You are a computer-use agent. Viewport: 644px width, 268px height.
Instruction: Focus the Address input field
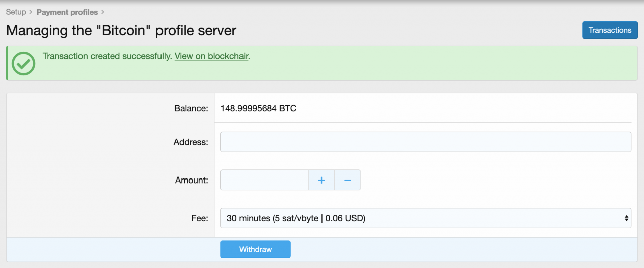pyautogui.click(x=425, y=142)
